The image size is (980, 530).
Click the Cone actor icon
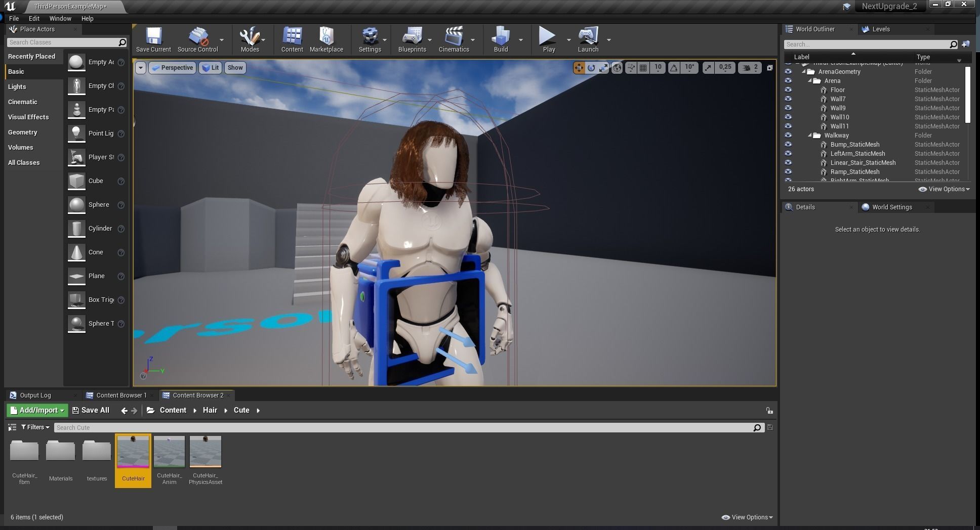76,252
